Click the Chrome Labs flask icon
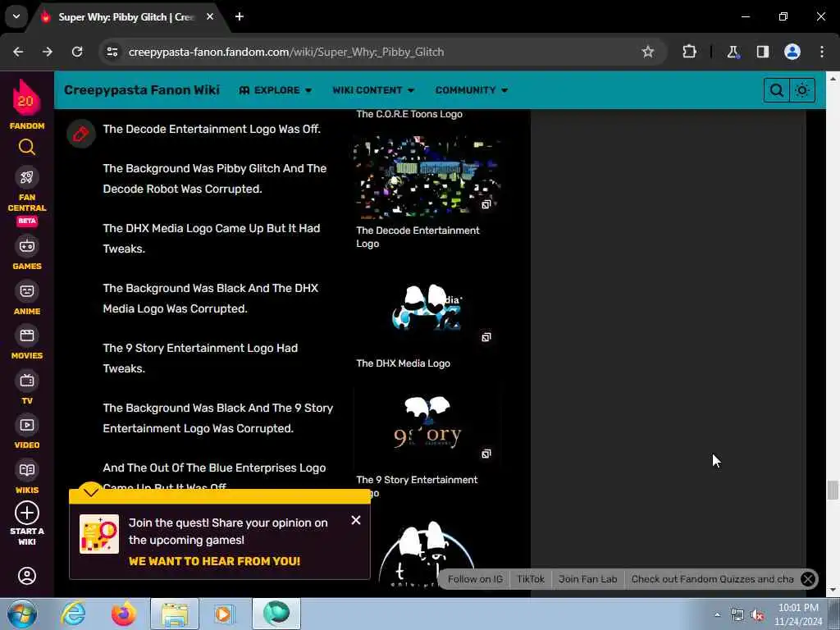Viewport: 840px width, 630px height. pos(733,52)
